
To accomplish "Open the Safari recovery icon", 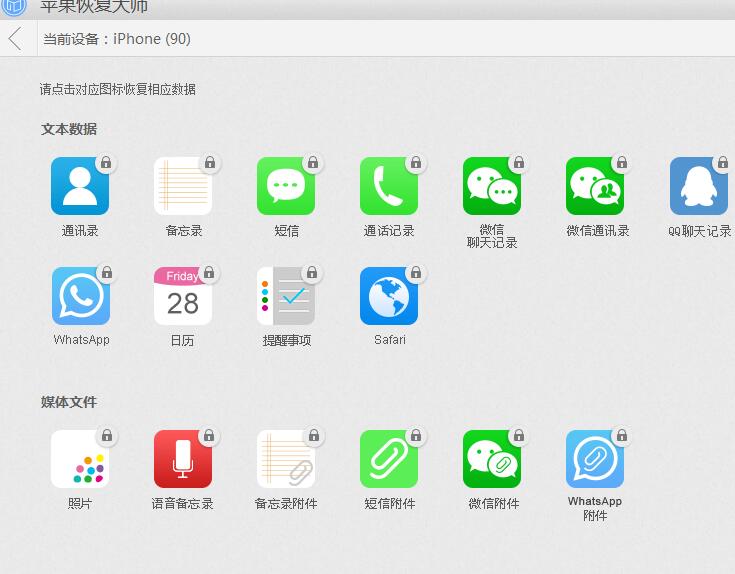I will point(389,296).
